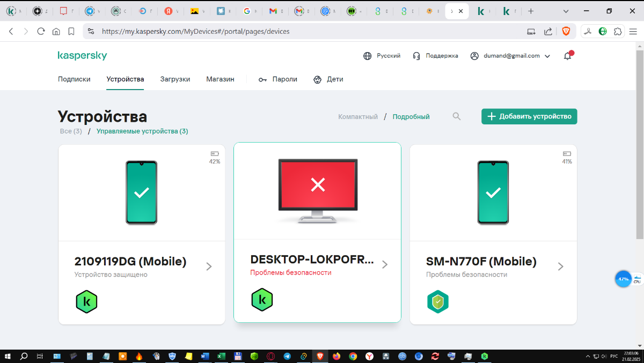
Task: Select the Устройства tab
Action: 125,79
